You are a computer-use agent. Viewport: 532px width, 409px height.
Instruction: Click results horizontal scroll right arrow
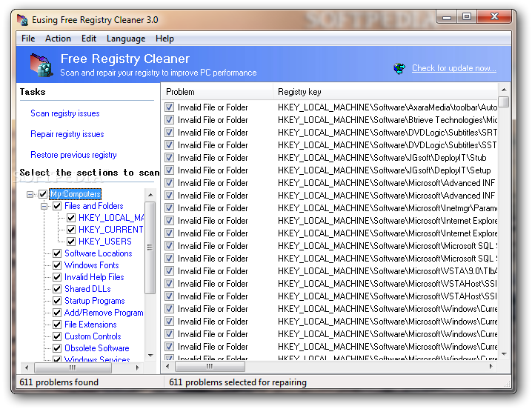point(491,366)
